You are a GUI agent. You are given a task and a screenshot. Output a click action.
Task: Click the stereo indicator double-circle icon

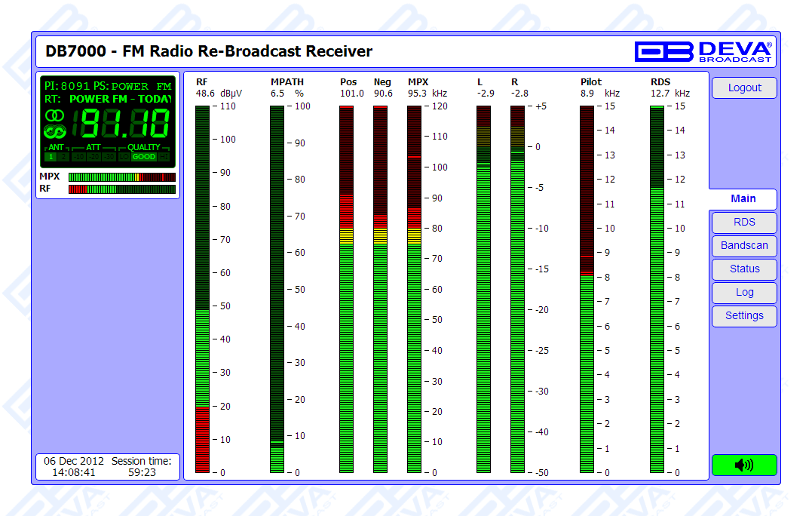55,115
